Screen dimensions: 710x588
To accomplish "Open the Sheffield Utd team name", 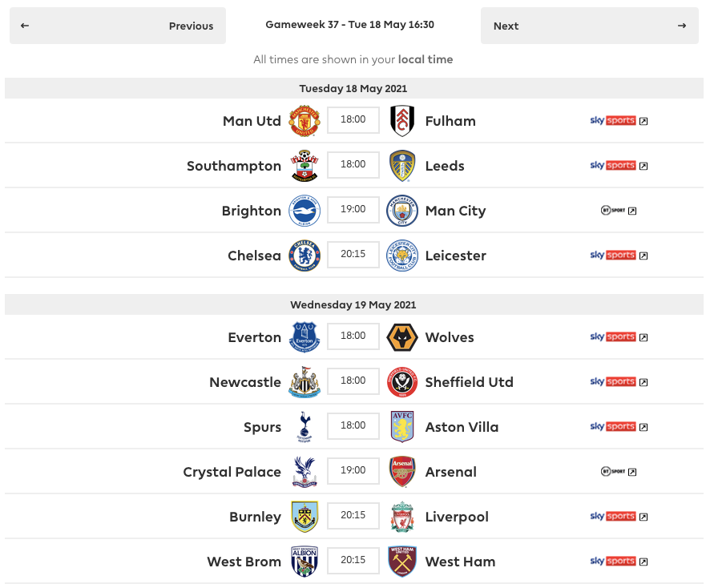I will point(469,382).
